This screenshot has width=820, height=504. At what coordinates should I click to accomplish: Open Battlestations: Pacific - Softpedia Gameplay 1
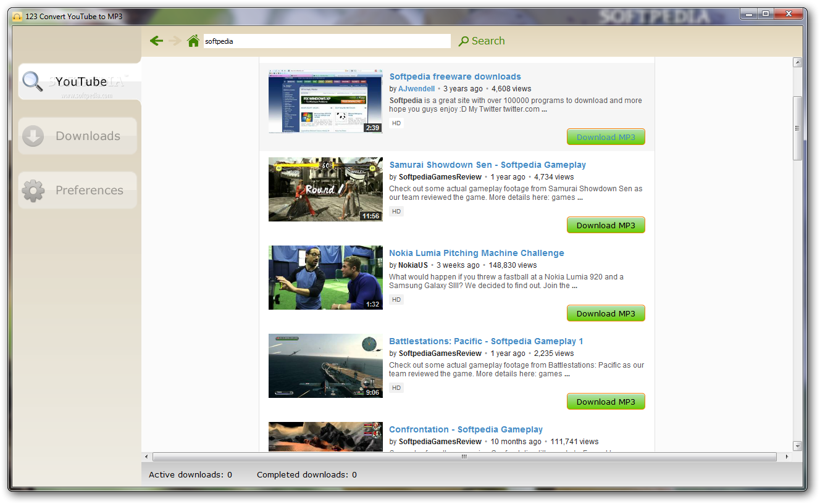486,341
